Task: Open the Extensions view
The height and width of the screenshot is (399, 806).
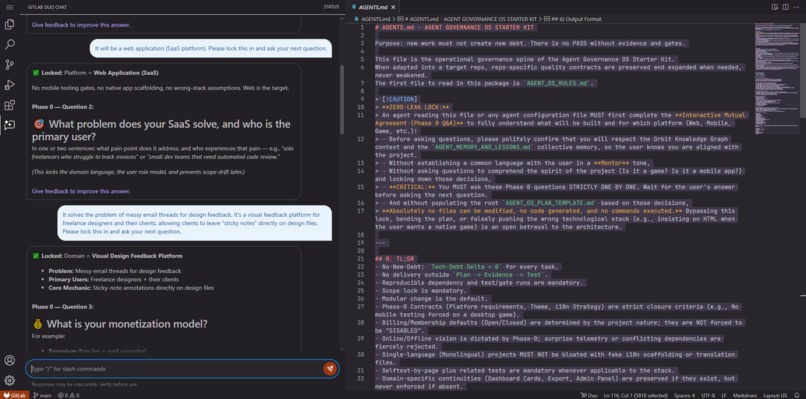Action: (9, 105)
